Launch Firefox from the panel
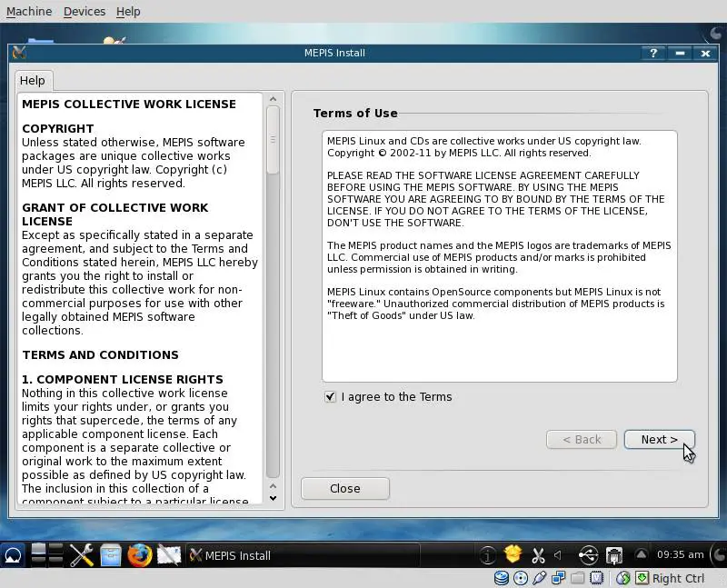This screenshot has width=727, height=588. tap(140, 555)
